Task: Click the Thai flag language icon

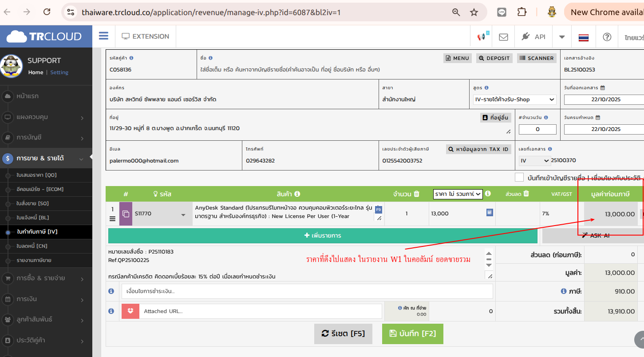Action: [x=584, y=37]
